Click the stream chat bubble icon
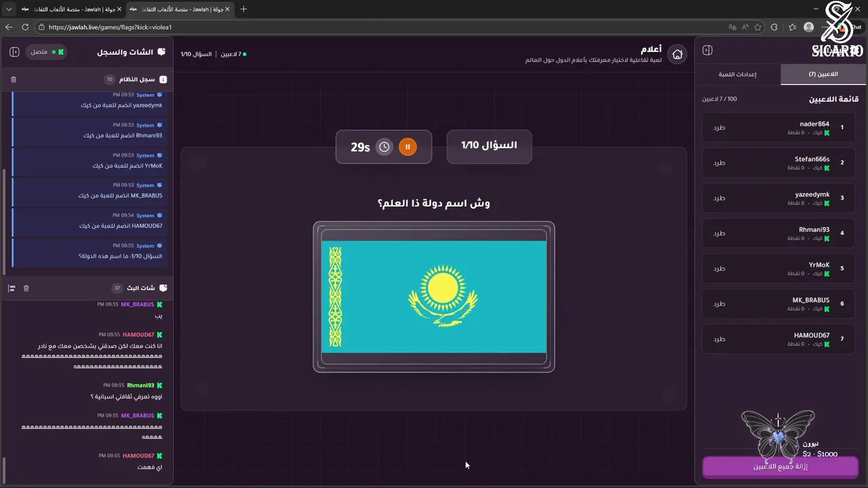The height and width of the screenshot is (488, 868). tap(163, 288)
